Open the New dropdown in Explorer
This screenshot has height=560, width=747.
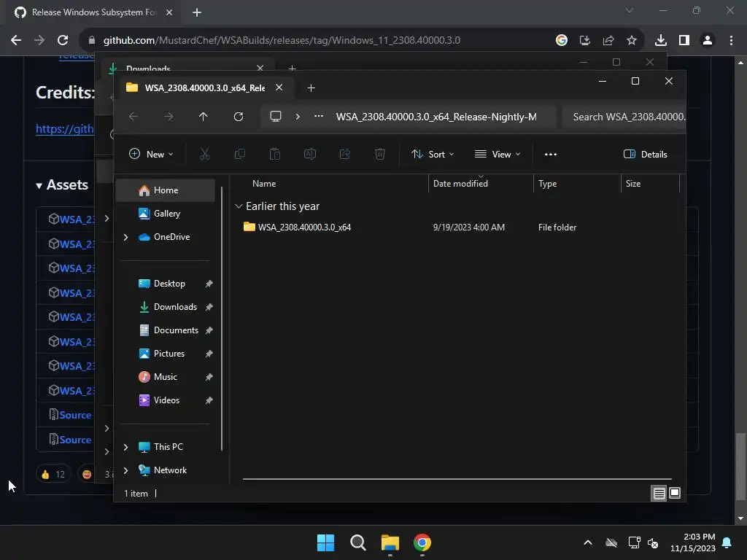pyautogui.click(x=151, y=155)
